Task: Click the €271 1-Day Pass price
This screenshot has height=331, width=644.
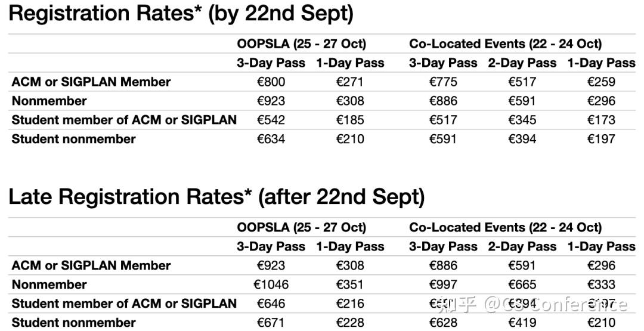Action: coord(349,82)
